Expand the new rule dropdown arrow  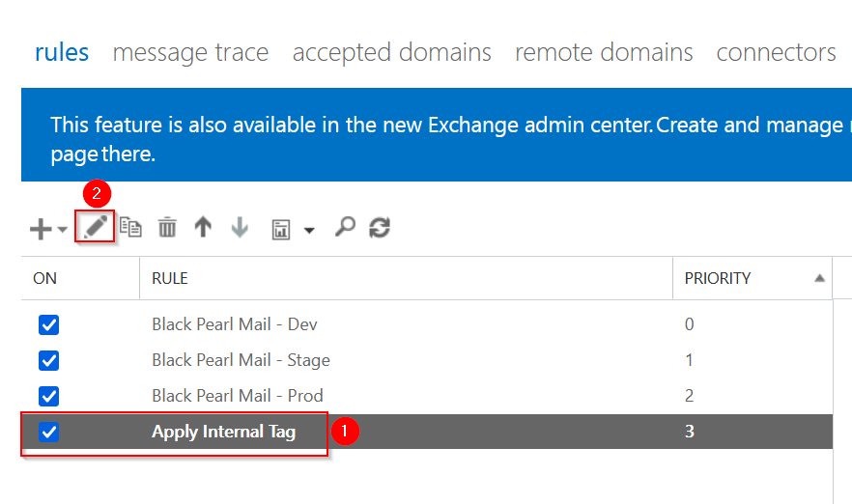point(63,231)
